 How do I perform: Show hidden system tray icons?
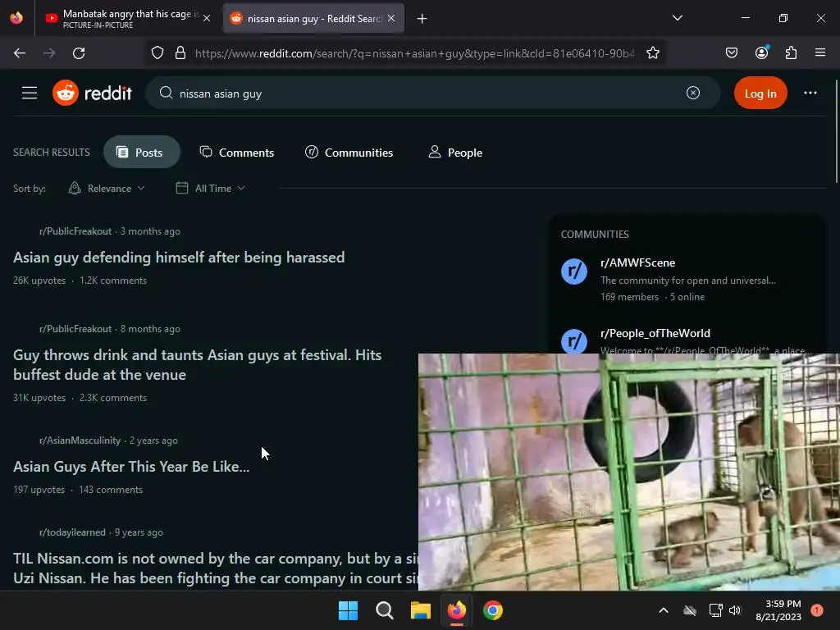tap(663, 610)
